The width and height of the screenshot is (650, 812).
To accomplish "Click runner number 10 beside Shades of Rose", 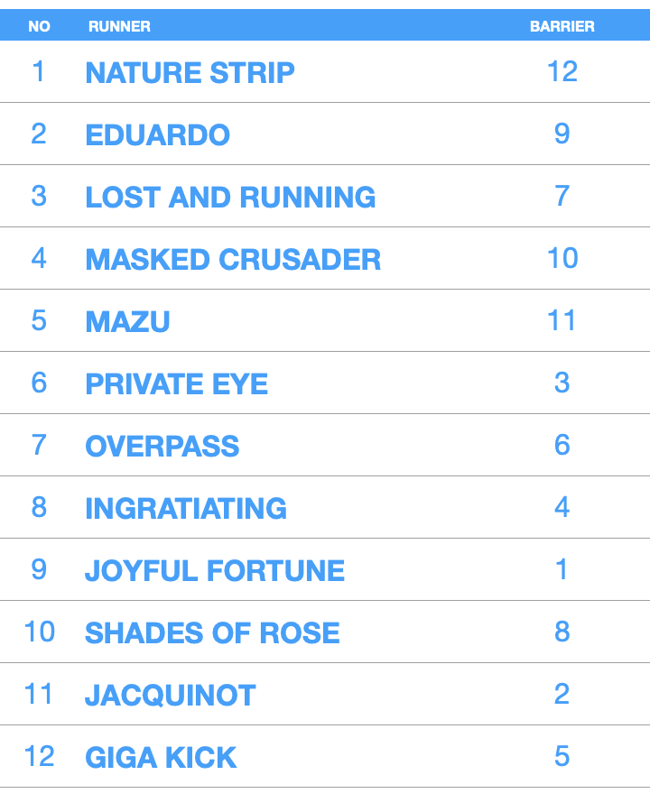I will 40,632.
